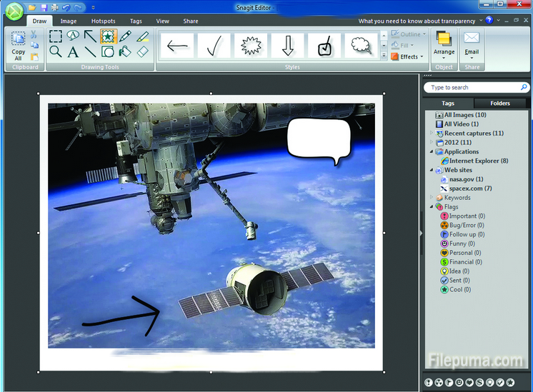The width and height of the screenshot is (533, 392).
Task: Select the Important flag item
Action: click(x=462, y=216)
